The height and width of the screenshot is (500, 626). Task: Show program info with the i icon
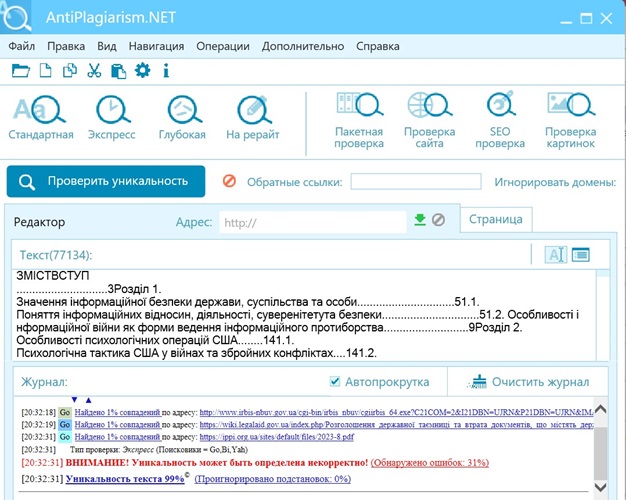pos(166,71)
